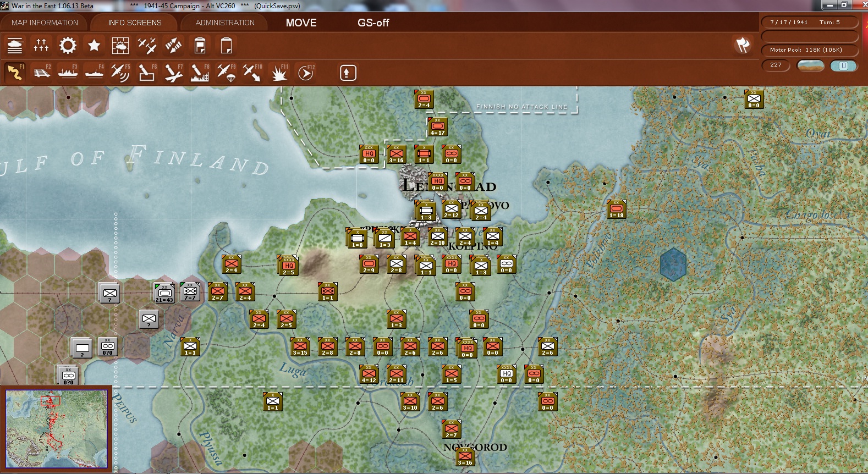Viewport: 868px width, 474px height.
Task: Select the grey unit counter labeled 21=43
Action: 164,293
